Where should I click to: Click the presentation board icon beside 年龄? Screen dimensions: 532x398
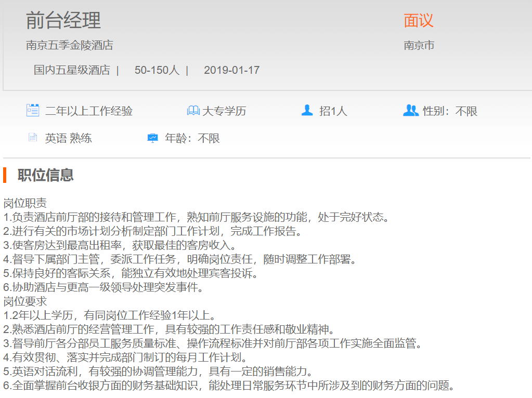click(152, 138)
